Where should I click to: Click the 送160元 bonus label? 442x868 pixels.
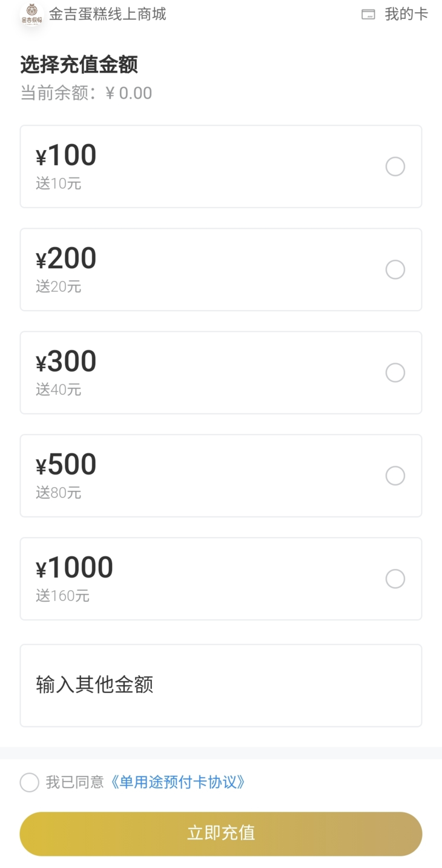click(x=62, y=596)
